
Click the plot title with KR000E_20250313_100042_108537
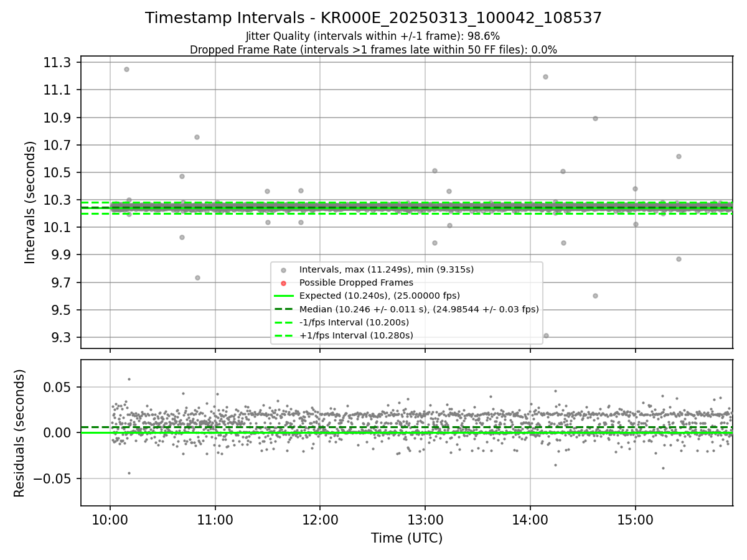coord(374,18)
